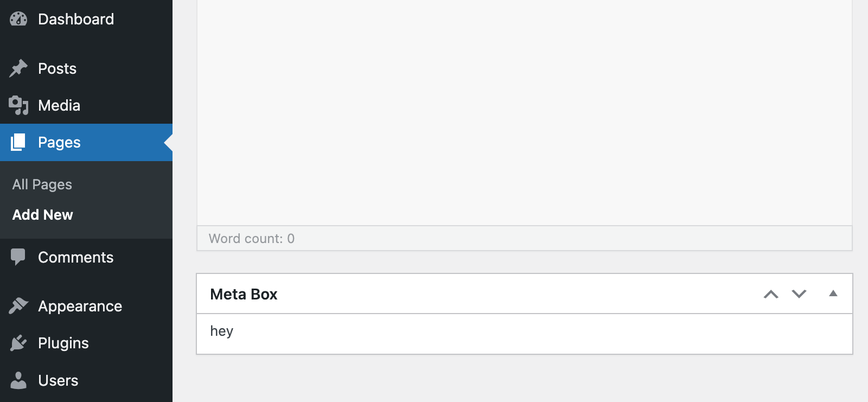868x402 pixels.
Task: Select Add New under Pages
Action: (x=42, y=214)
